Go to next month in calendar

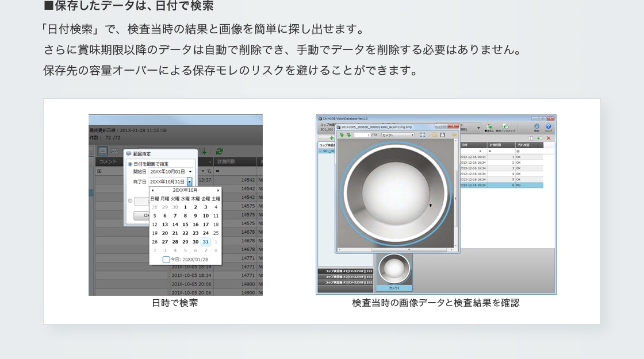[x=218, y=190]
